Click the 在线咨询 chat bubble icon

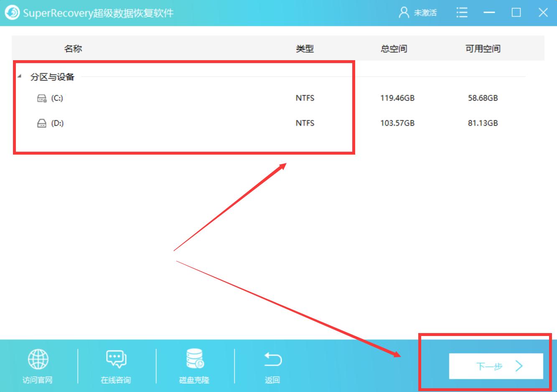[x=116, y=358]
